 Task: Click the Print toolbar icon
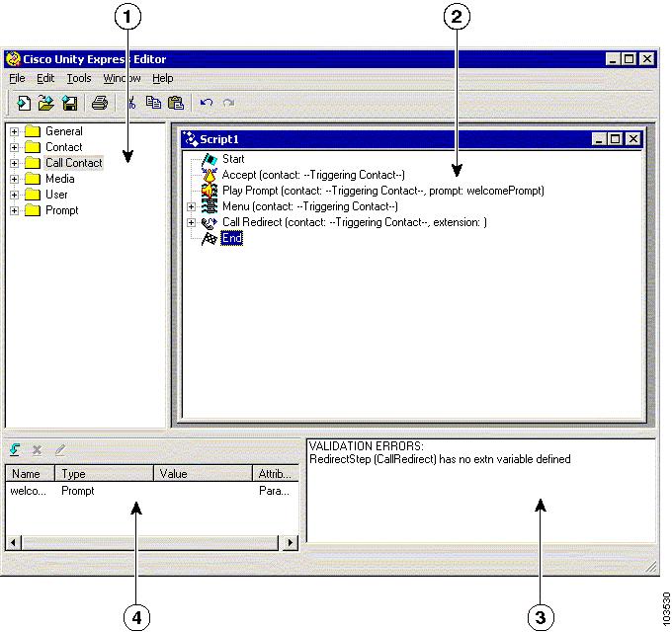[100, 103]
